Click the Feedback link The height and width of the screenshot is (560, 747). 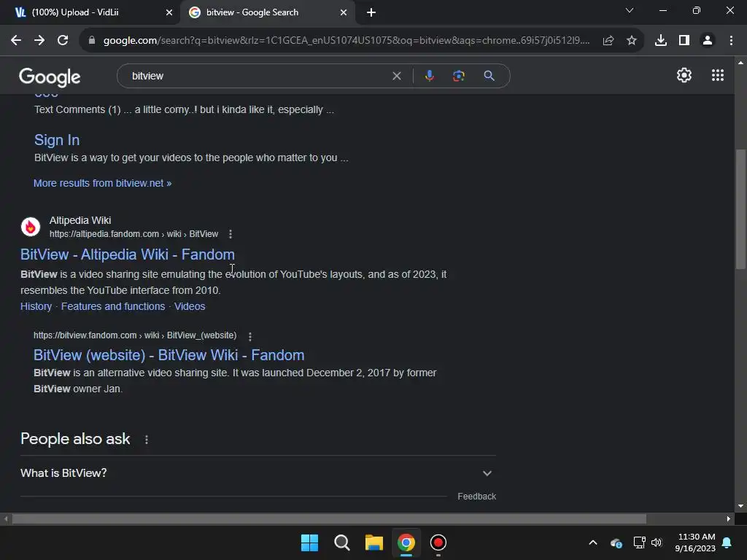477,496
